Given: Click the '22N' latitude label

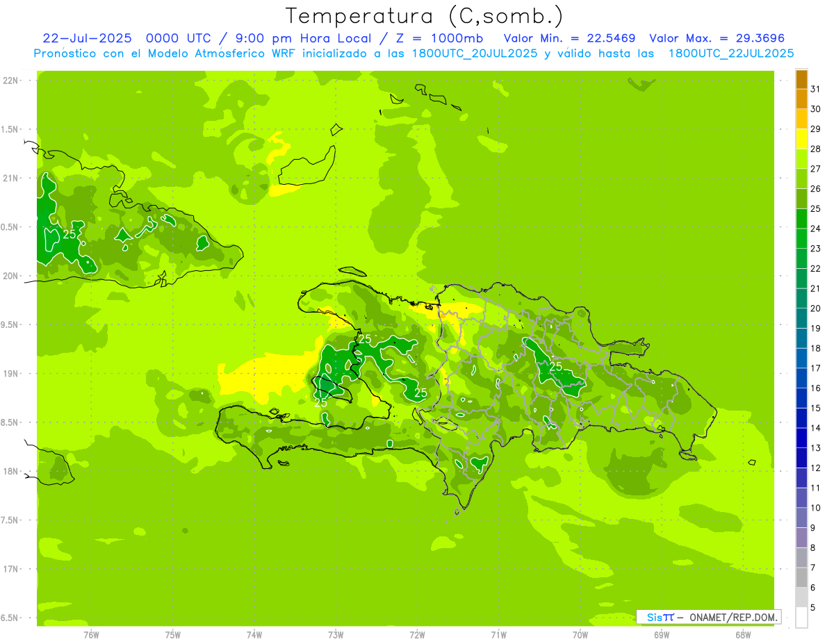Looking at the screenshot, I should (10, 81).
